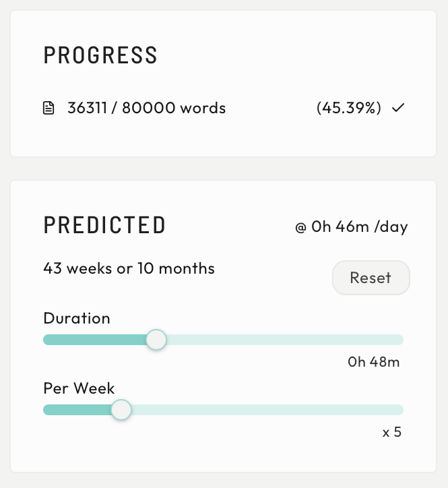This screenshot has width=448, height=488.
Task: Click the Duration slider handle
Action: click(156, 340)
